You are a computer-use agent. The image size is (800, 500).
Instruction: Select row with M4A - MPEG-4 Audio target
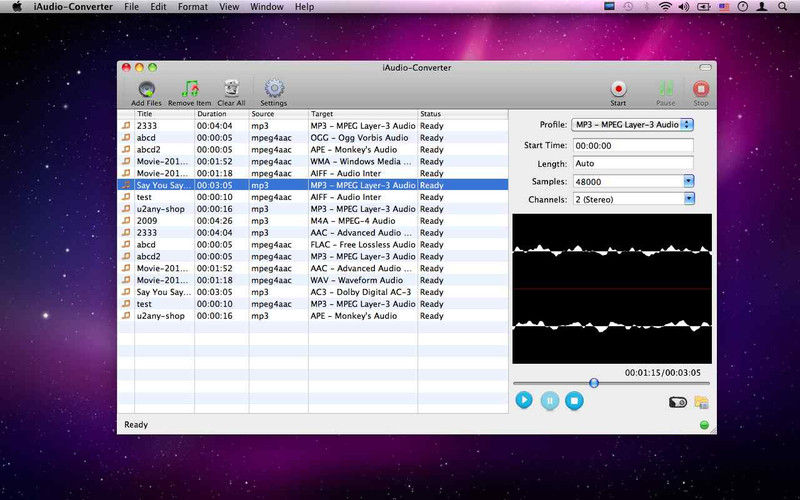tap(313, 221)
